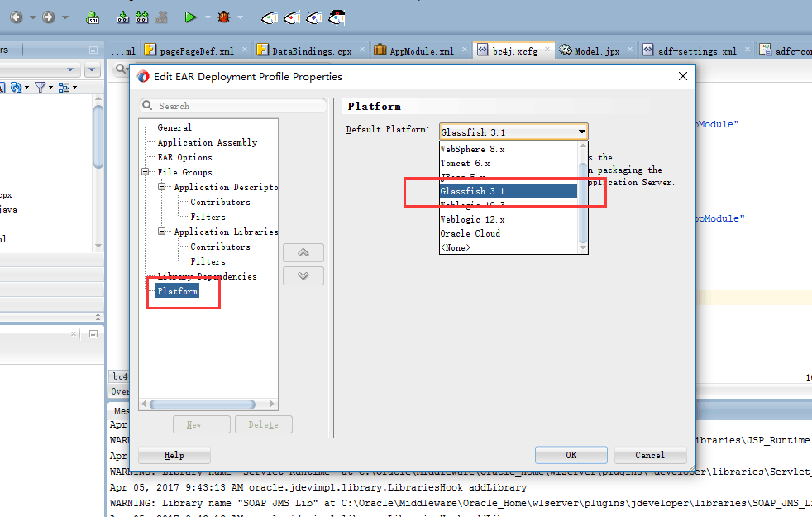
Task: Open the navigator project selector dropdown
Action: click(70, 69)
